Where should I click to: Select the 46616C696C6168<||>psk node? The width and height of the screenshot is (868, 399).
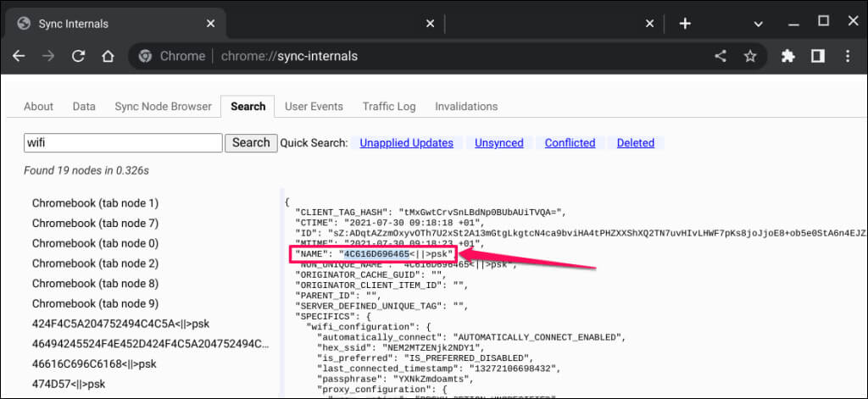(93, 363)
